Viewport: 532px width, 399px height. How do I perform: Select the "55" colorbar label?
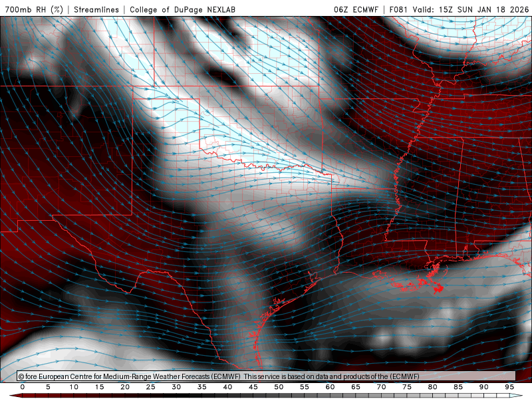point(305,387)
